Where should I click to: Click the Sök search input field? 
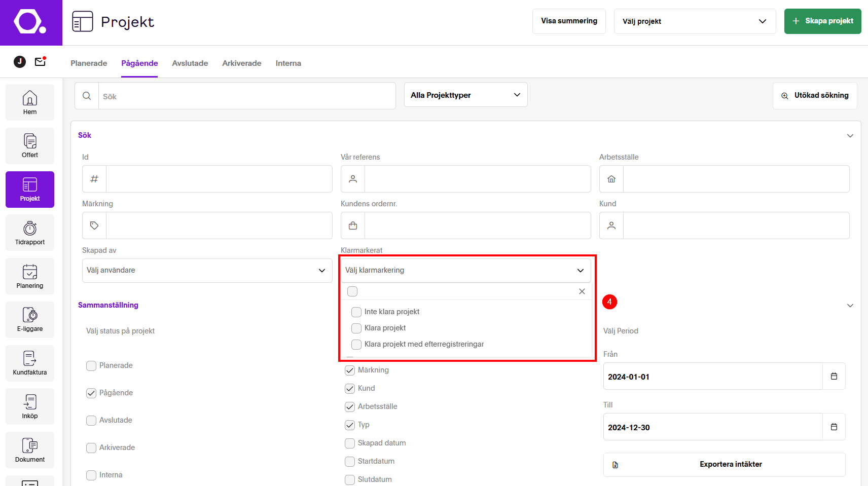point(247,96)
